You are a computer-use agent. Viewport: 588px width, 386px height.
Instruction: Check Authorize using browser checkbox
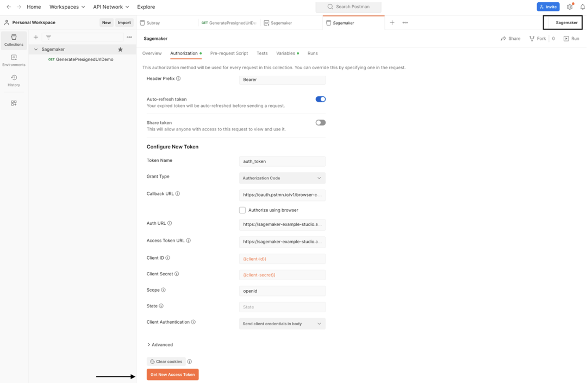click(242, 210)
